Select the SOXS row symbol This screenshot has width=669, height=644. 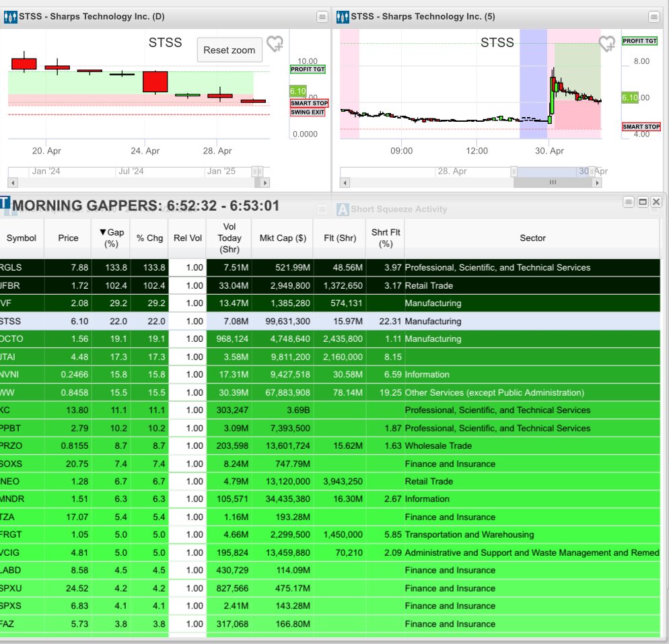(x=11, y=464)
